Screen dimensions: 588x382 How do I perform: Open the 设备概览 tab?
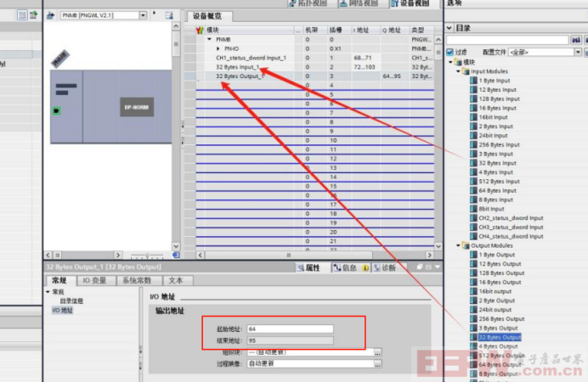[x=207, y=16]
